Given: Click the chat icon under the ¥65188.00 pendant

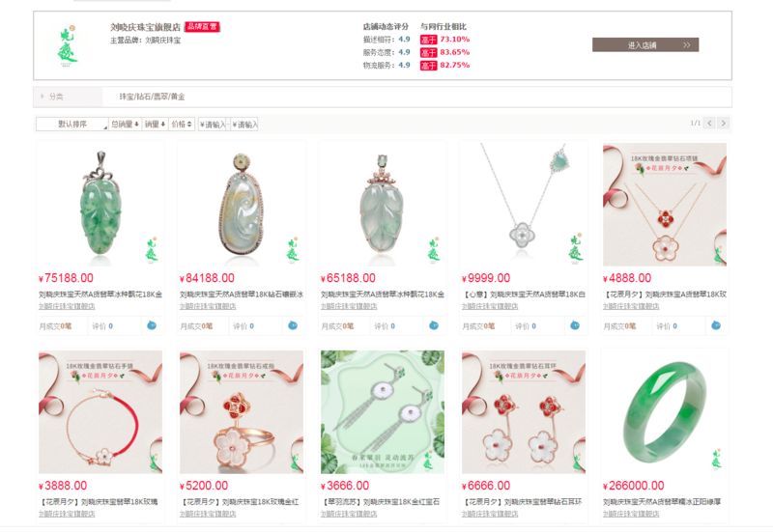Looking at the screenshot, I should click(433, 325).
